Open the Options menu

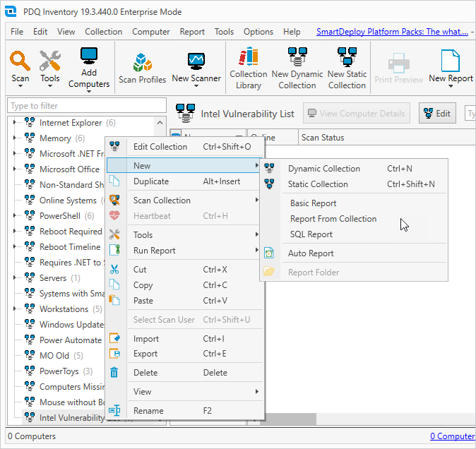click(258, 32)
